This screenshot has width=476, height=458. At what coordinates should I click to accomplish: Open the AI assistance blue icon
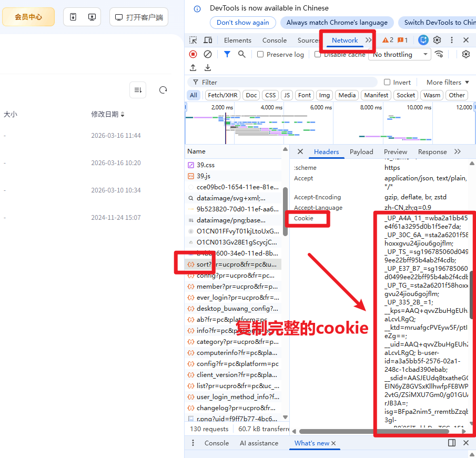[x=423, y=40]
